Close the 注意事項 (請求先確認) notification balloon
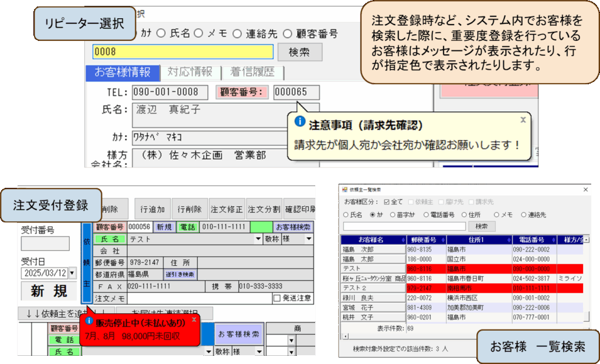 point(523,119)
